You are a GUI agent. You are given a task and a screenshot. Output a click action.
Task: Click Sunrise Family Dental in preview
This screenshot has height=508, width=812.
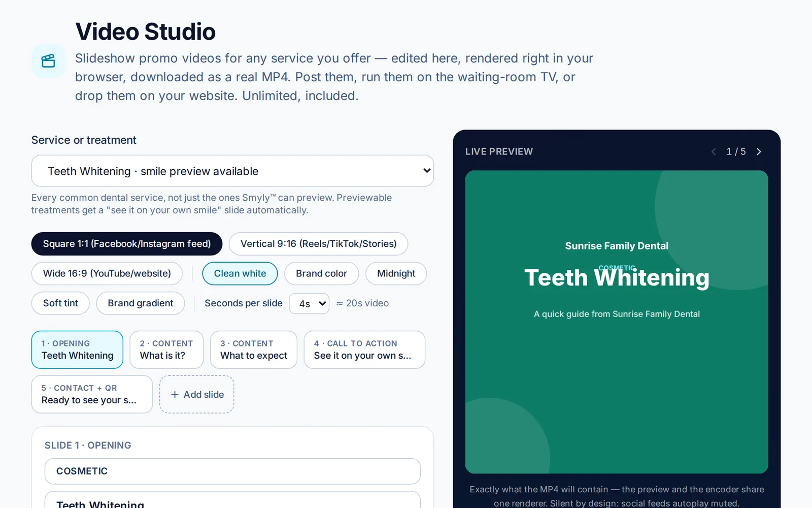[x=617, y=246]
